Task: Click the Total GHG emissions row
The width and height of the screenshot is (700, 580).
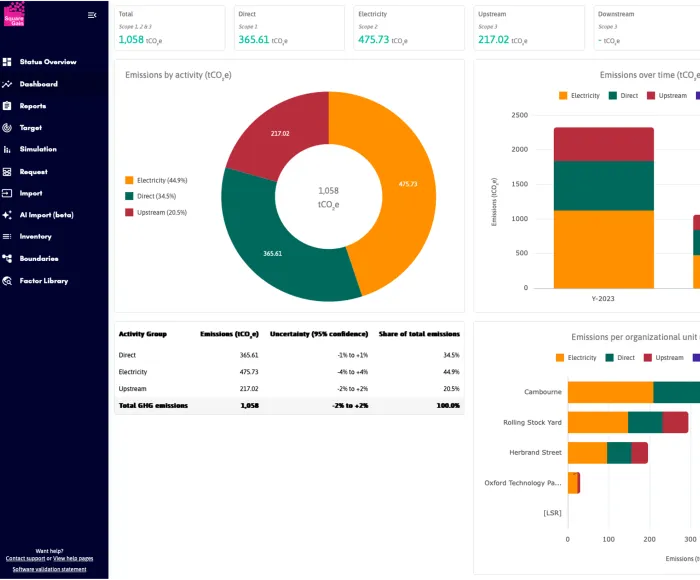Action: [x=289, y=406]
